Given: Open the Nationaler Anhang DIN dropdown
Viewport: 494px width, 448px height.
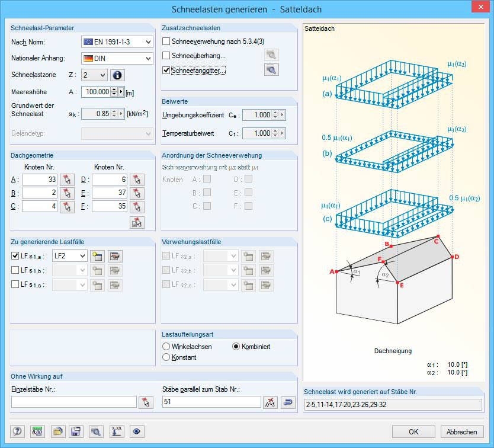Looking at the screenshot, I should click(x=117, y=58).
